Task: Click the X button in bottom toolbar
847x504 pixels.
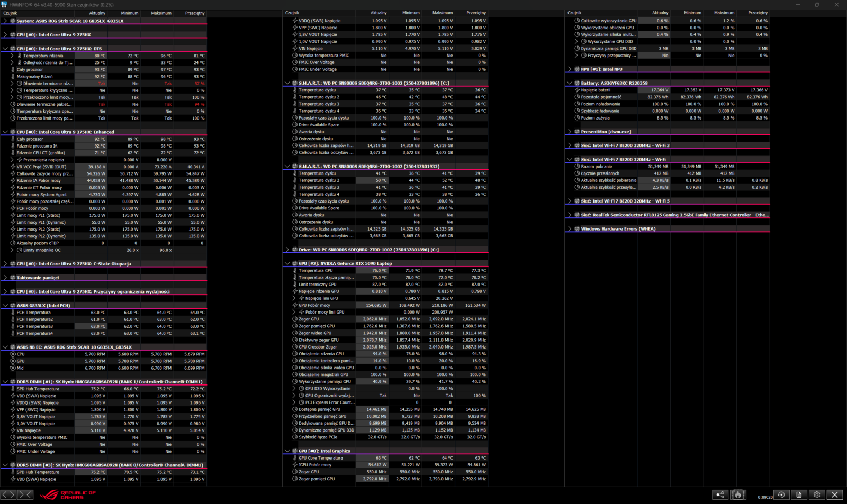Action: 835,494
